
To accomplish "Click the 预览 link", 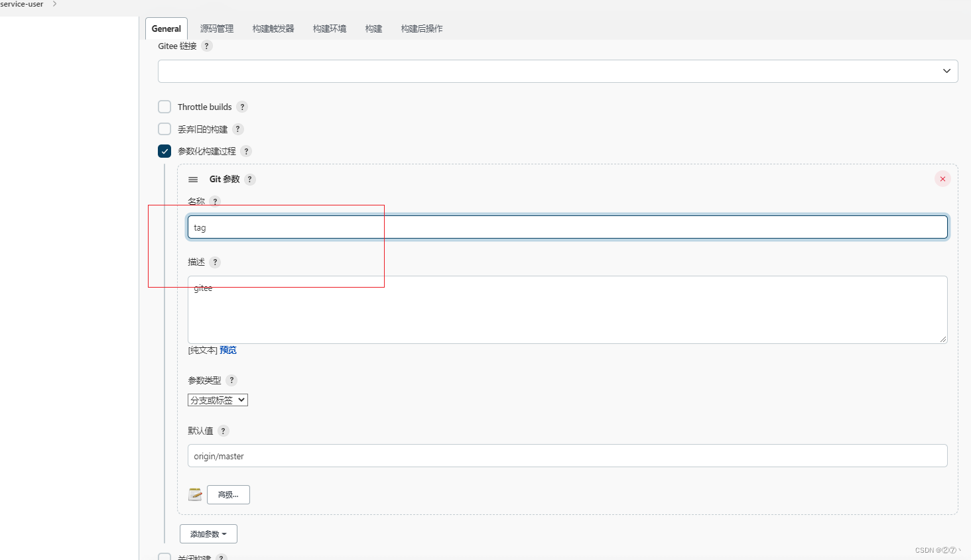I will click(228, 350).
